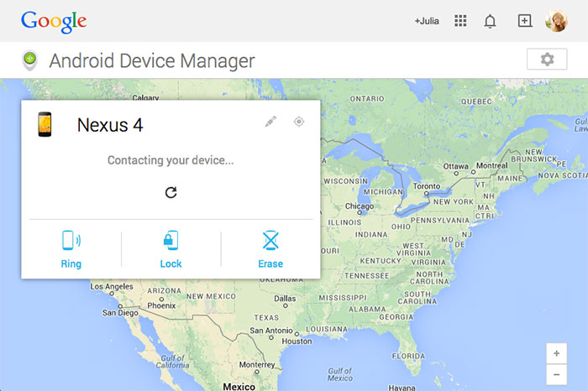Rename device with pencil icon

pyautogui.click(x=270, y=122)
